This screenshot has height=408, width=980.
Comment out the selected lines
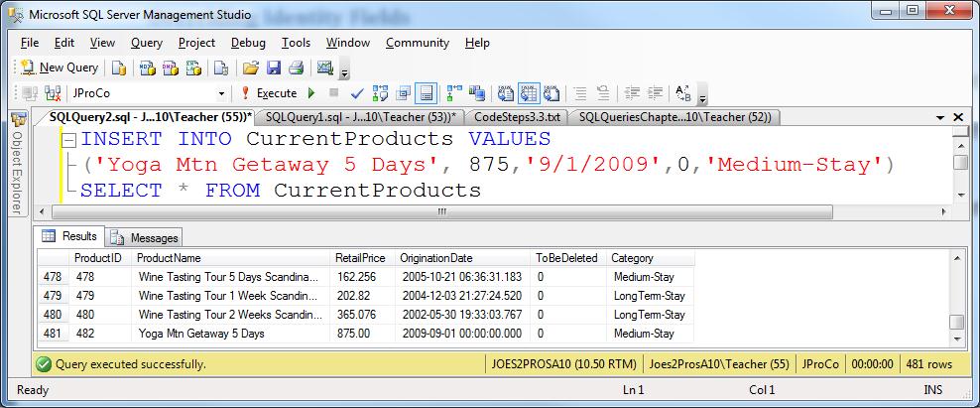click(x=580, y=93)
